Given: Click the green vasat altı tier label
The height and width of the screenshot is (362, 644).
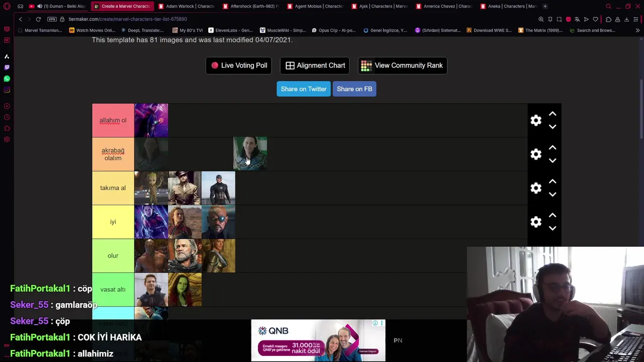Looking at the screenshot, I should click(x=113, y=290).
